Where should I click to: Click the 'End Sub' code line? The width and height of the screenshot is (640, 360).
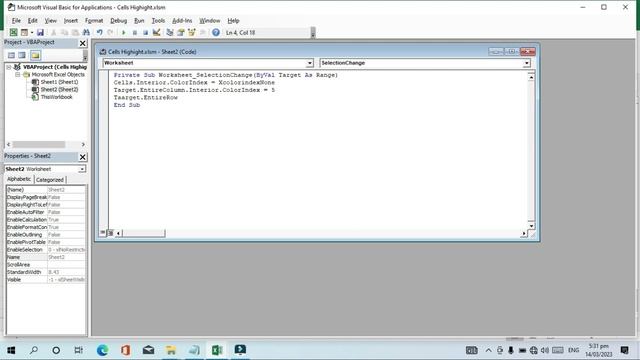tap(127, 105)
